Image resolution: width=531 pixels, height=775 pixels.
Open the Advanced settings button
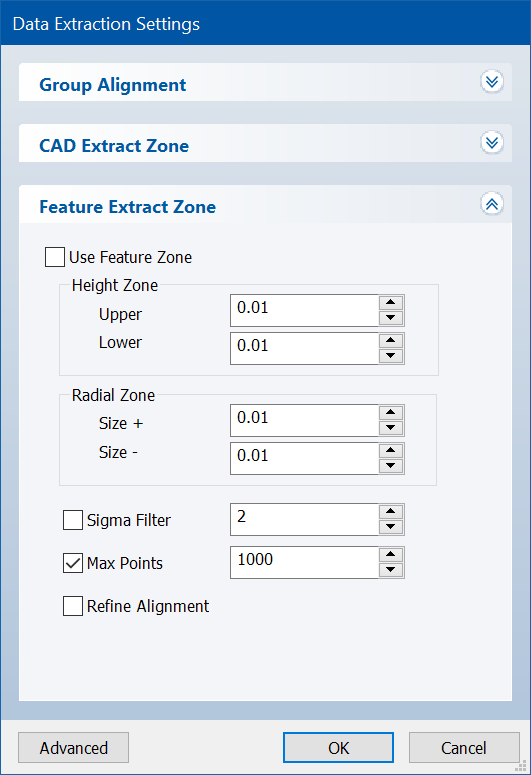[74, 748]
